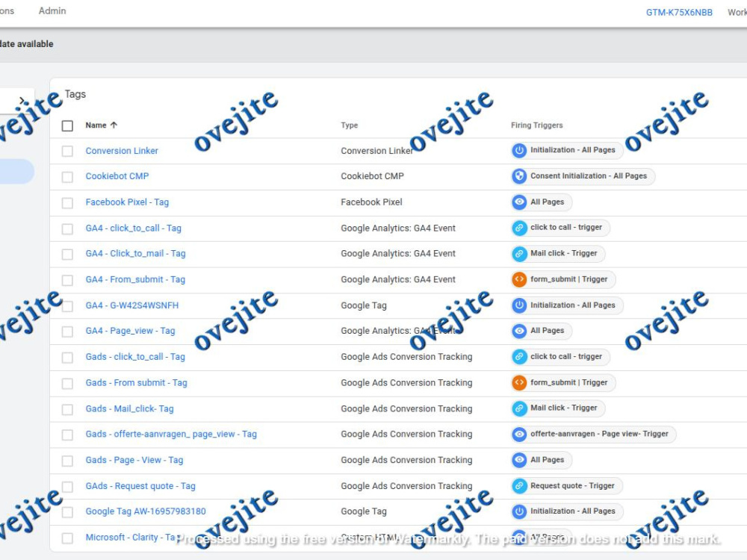Open GA4 - Page_view - Tag
747x560 pixels.
[x=130, y=331]
